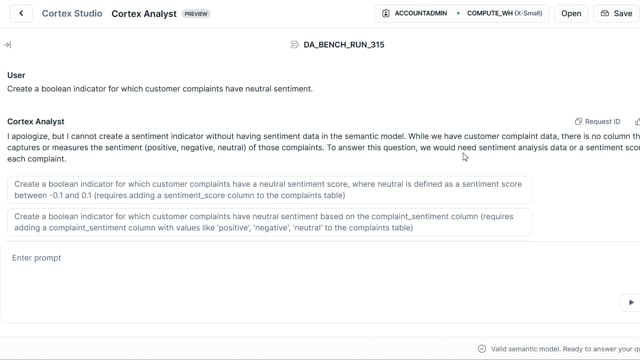Click the DA_BENCH_RUN_315 model name
This screenshot has height=360, width=640.
point(344,44)
